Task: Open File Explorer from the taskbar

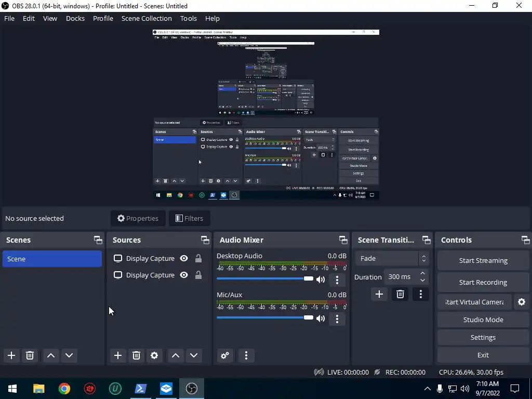Action: coord(38,389)
